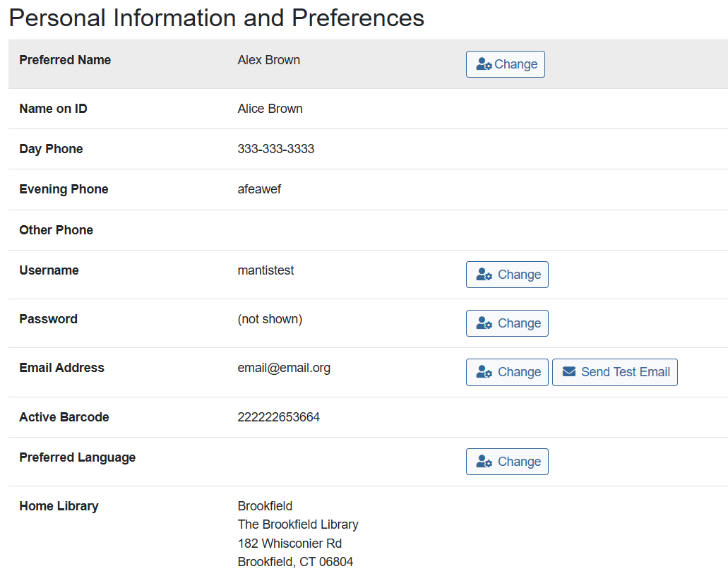
Task: Change the Username mantistest
Action: [507, 274]
